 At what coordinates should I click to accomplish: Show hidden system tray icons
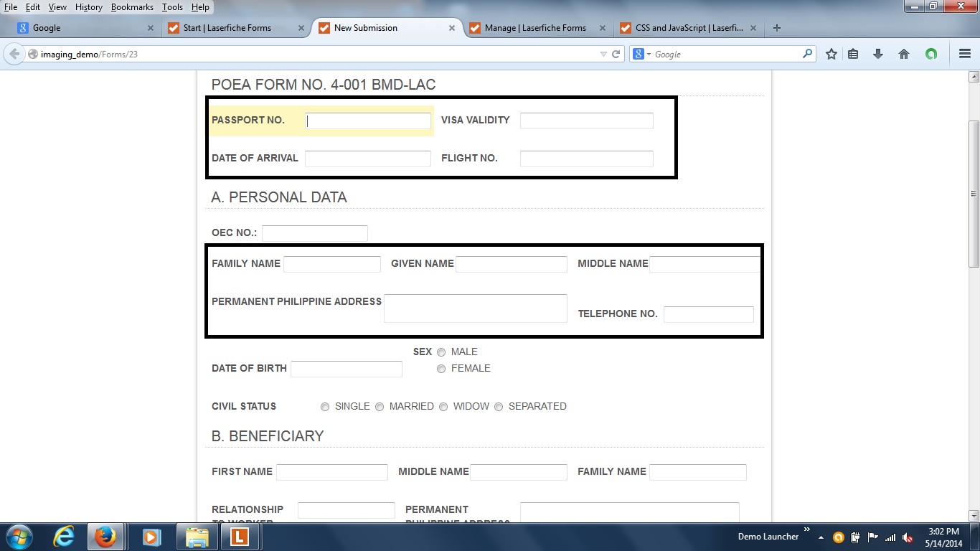click(x=821, y=537)
